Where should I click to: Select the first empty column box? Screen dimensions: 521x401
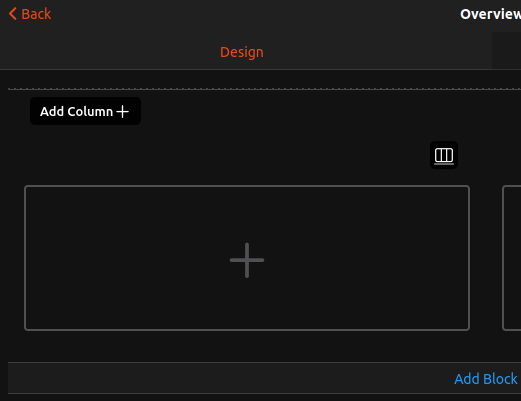(247, 258)
